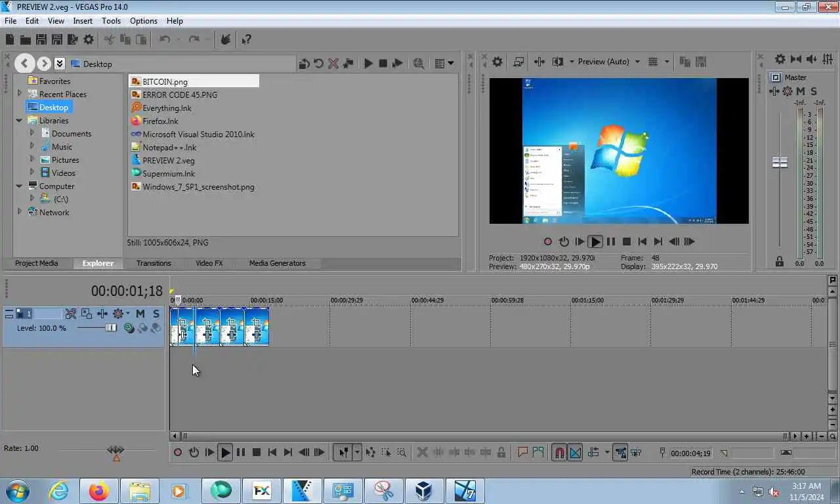
Task: Click the Cut scissors icon
Action: [x=109, y=40]
